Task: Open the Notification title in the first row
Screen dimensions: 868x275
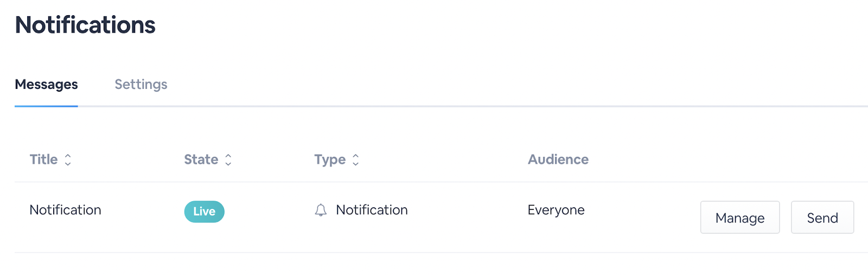Action: point(65,210)
